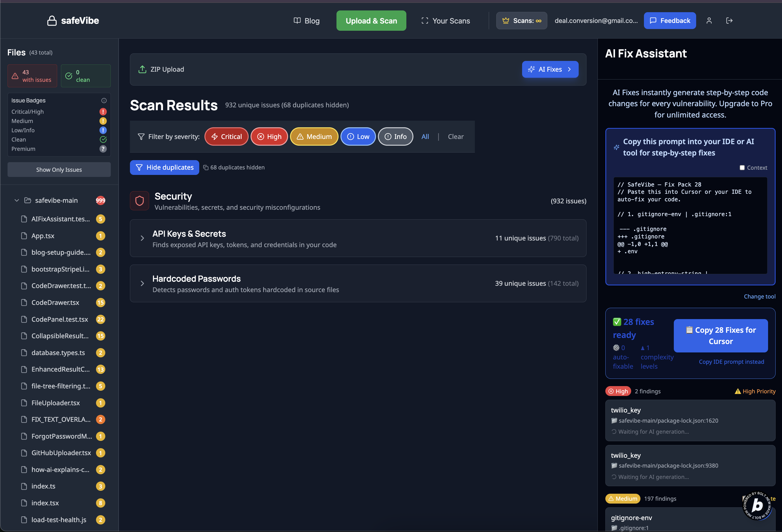Go to Your Scans
The image size is (782, 532).
point(446,21)
